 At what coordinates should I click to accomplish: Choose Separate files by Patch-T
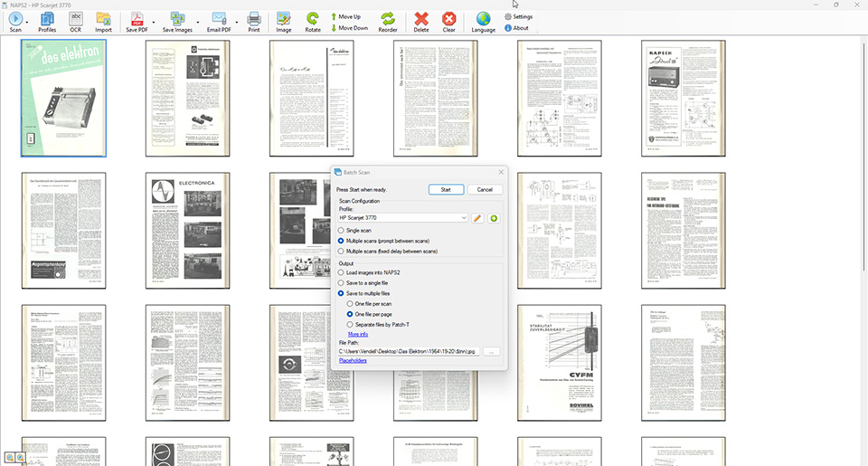350,324
